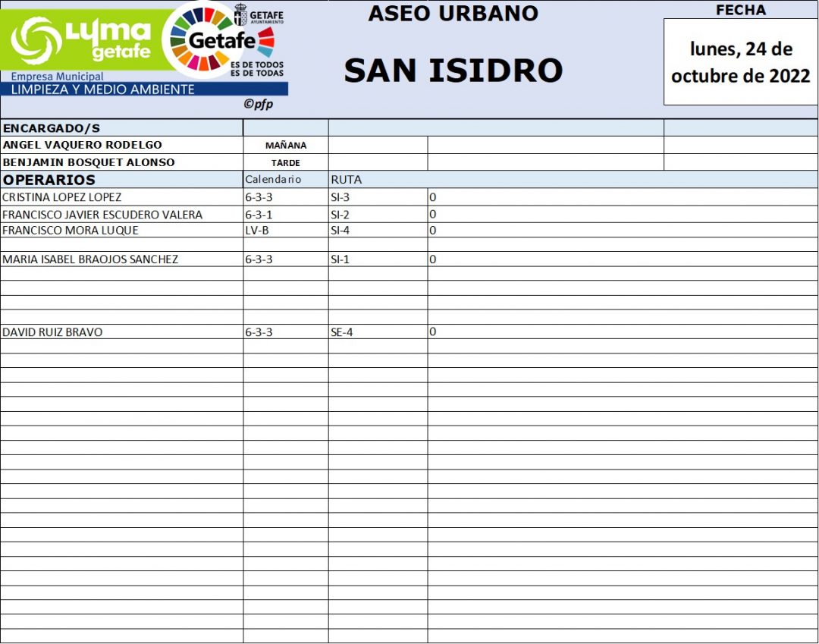This screenshot has height=644, width=819.
Task: Click the Lyma Getafe swirl logo
Action: pyautogui.click(x=36, y=40)
